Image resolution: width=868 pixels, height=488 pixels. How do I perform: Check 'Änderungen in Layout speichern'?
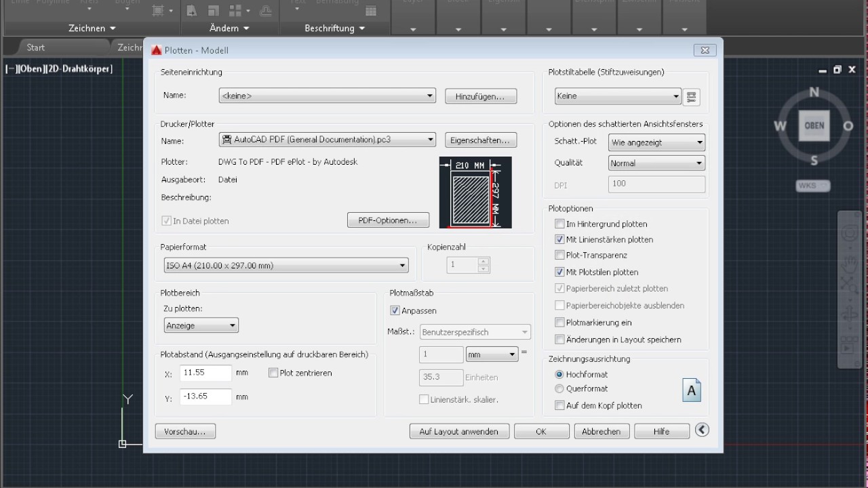(x=559, y=340)
